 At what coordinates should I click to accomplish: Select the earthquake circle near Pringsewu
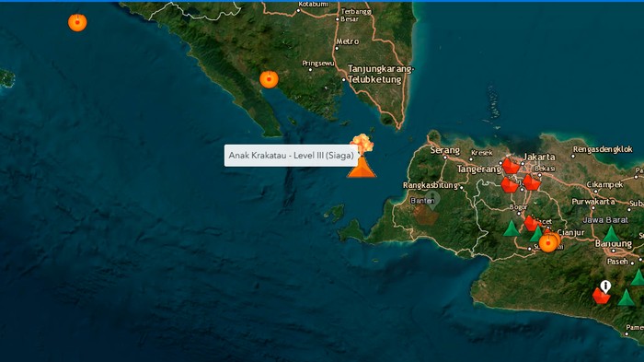click(x=269, y=79)
